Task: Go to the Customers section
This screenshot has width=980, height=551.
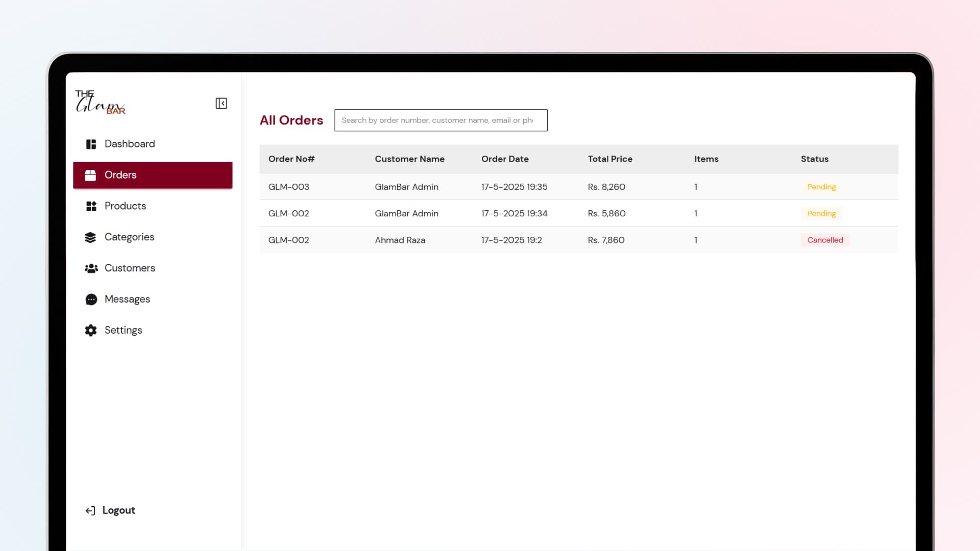Action: click(130, 268)
